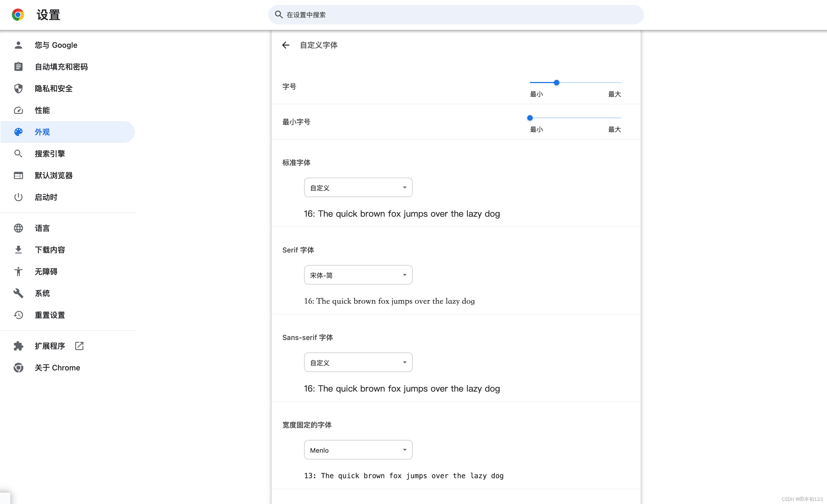Open the 自动填充和密码 section
The height and width of the screenshot is (504, 827).
pyautogui.click(x=68, y=67)
